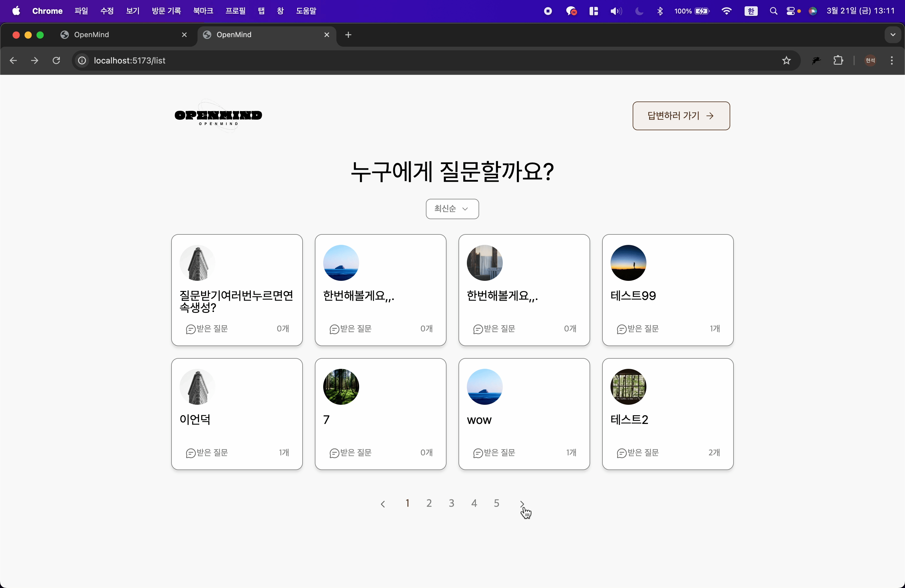Go to next pagination page arrow
This screenshot has height=588, width=905.
pyautogui.click(x=522, y=504)
